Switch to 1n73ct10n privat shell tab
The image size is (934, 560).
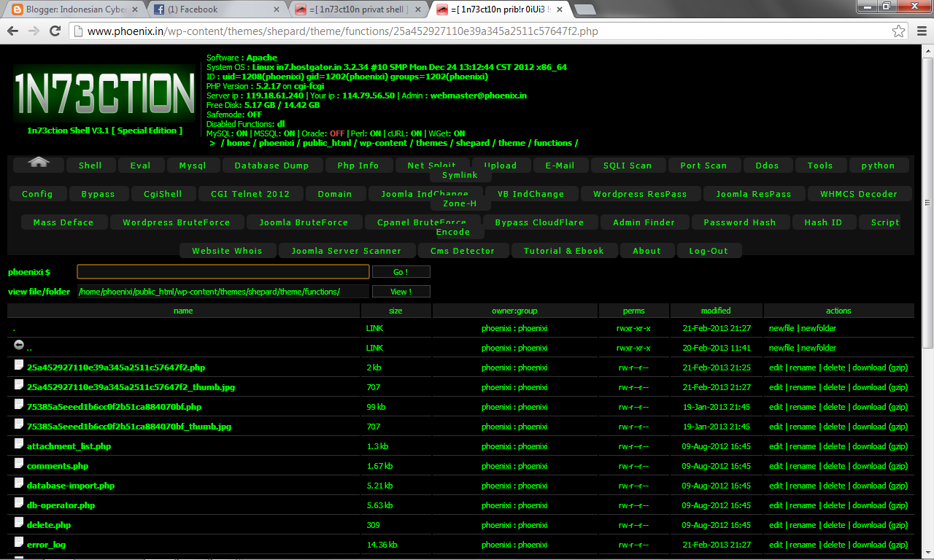[358, 9]
